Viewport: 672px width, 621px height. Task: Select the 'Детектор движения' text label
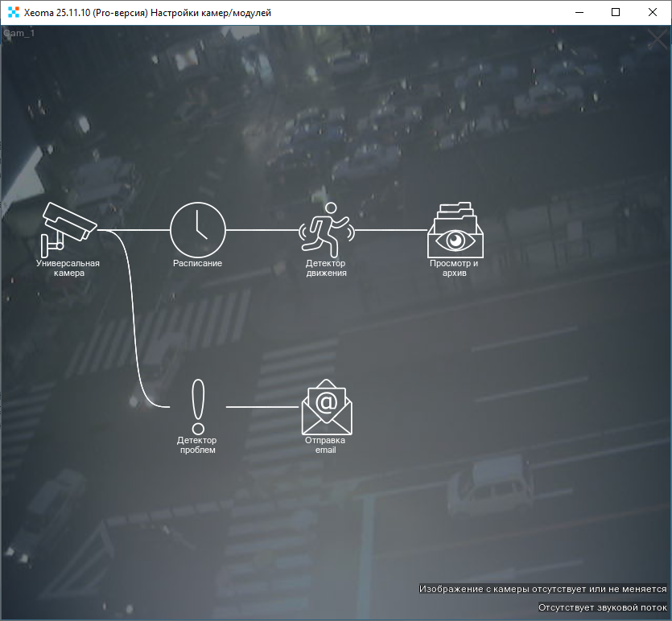pyautogui.click(x=326, y=268)
